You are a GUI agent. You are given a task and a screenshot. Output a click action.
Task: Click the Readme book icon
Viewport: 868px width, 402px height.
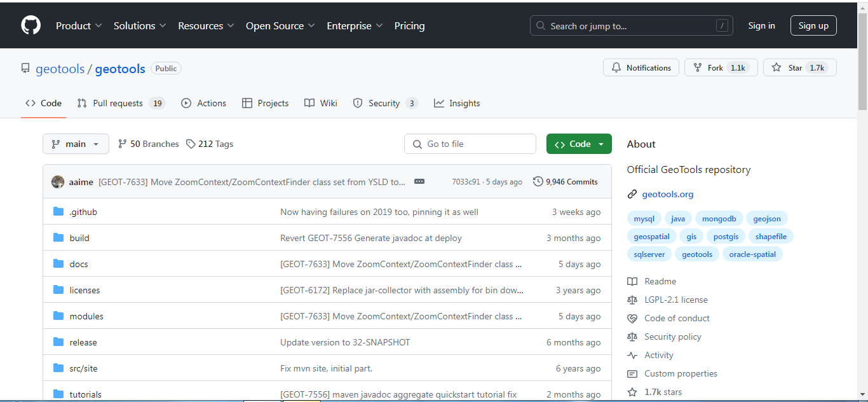point(632,282)
